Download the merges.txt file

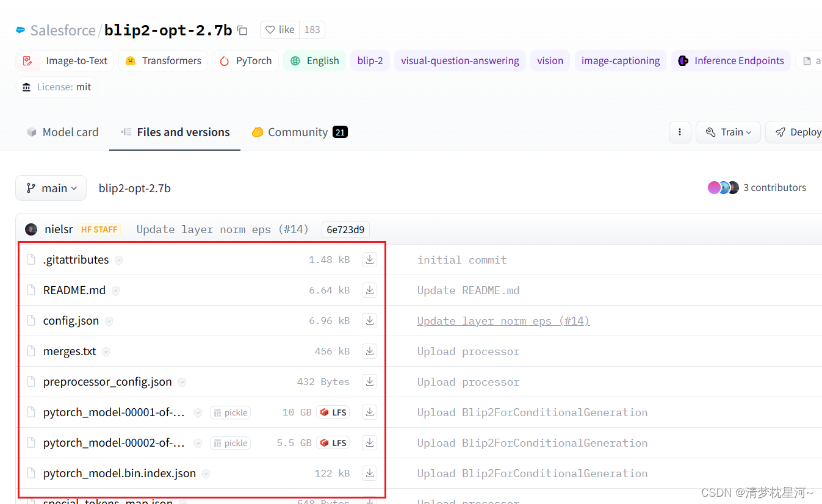click(x=369, y=351)
